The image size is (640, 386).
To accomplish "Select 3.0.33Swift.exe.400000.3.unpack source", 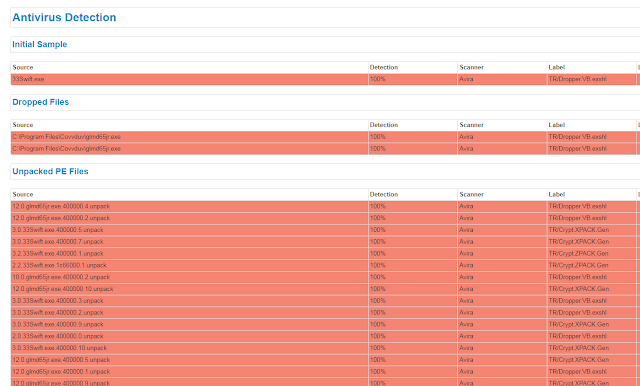I will (189, 301).
